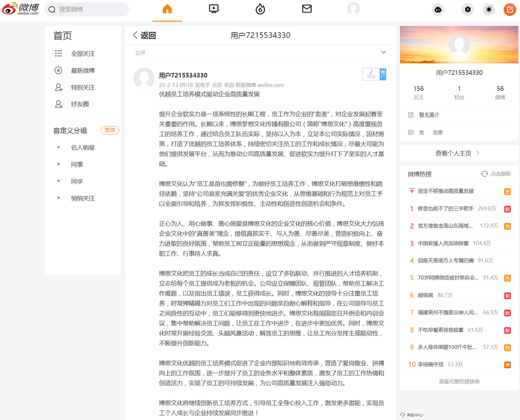Select 全部关注 in left sidebar
The image size is (520, 420).
point(82,54)
